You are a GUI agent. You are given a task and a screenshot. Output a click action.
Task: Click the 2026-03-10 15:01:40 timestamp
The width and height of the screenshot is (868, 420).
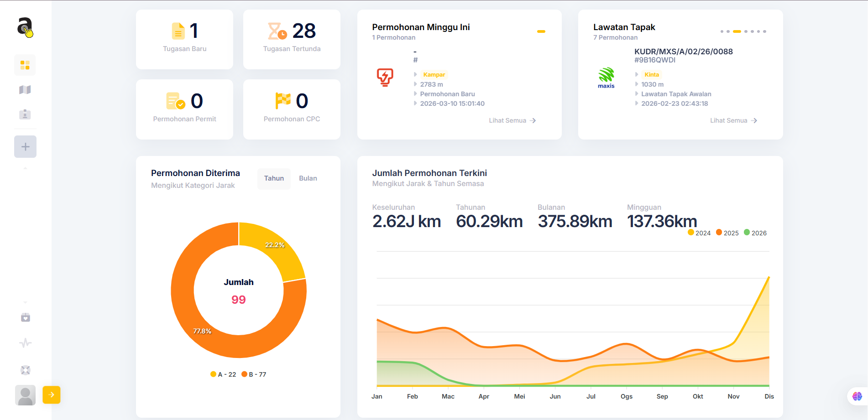pos(452,104)
